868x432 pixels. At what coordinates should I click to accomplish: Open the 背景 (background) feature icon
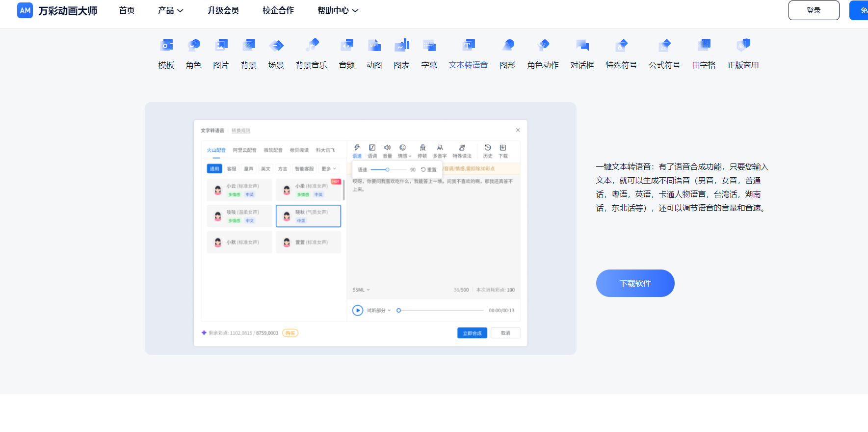[x=249, y=46]
